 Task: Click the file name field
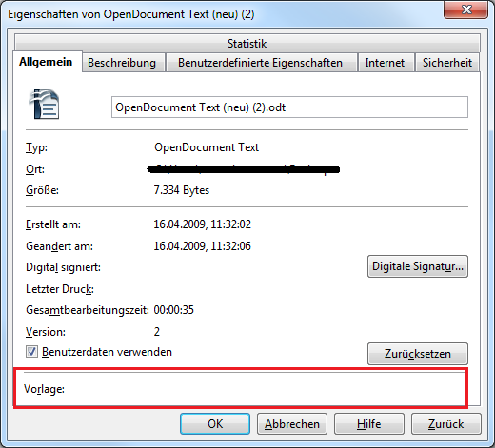[289, 107]
